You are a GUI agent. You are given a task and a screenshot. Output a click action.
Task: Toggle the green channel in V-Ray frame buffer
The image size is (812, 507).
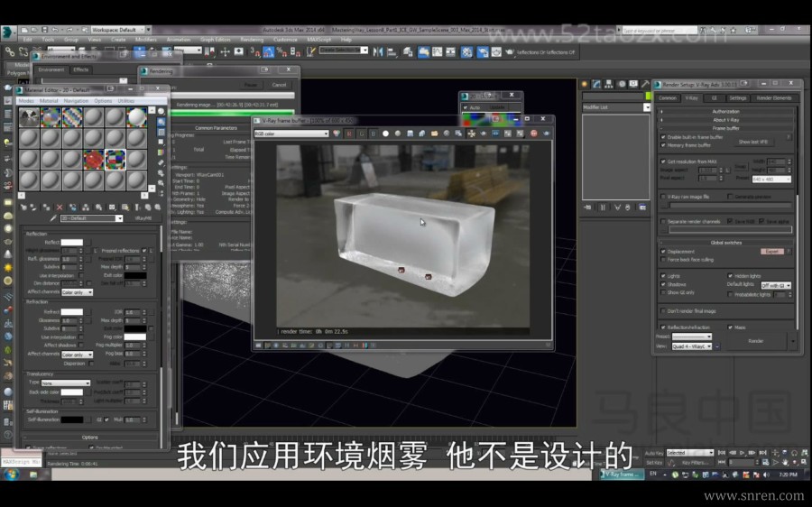point(361,134)
